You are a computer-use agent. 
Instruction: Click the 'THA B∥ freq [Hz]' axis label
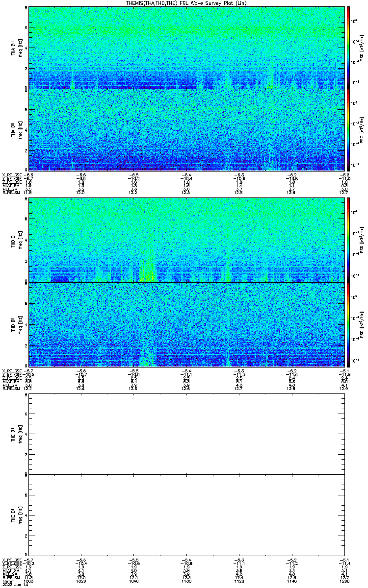coord(16,130)
